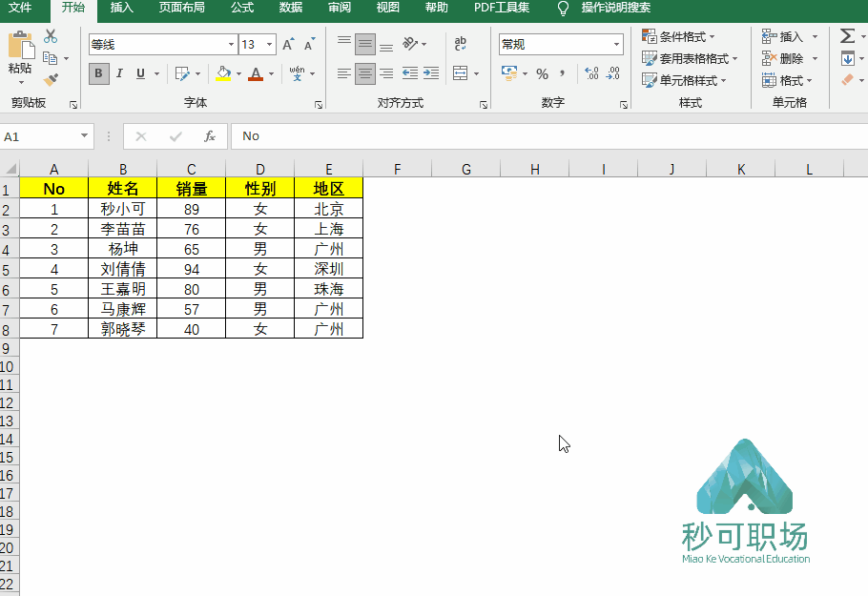The width and height of the screenshot is (868, 596).
Task: Toggle italic formatting
Action: point(119,73)
